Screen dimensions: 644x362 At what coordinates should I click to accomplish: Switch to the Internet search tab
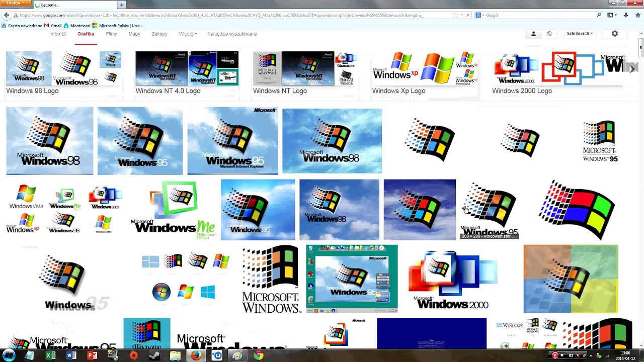57,34
